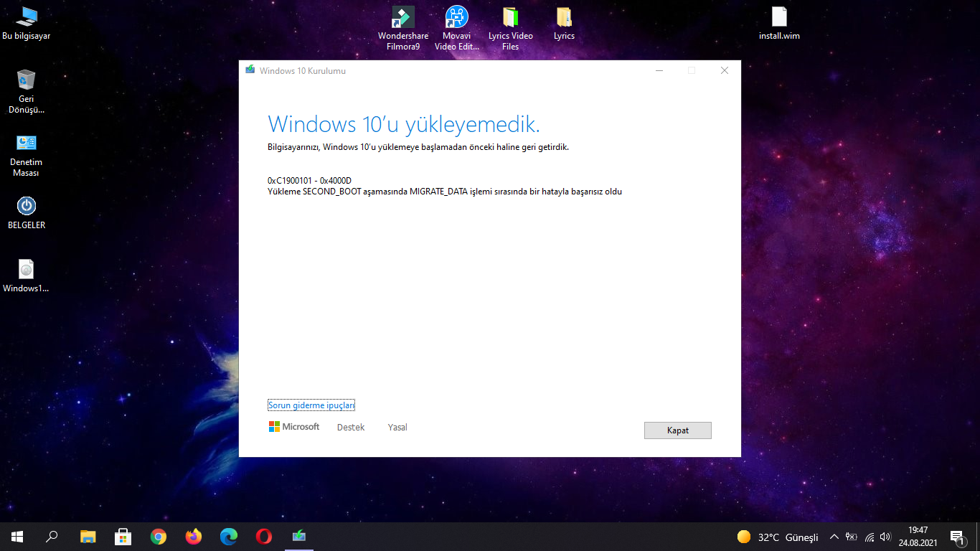Minimize the Windows 10 Kurulumu window
The width and height of the screenshot is (980, 551).
click(659, 70)
